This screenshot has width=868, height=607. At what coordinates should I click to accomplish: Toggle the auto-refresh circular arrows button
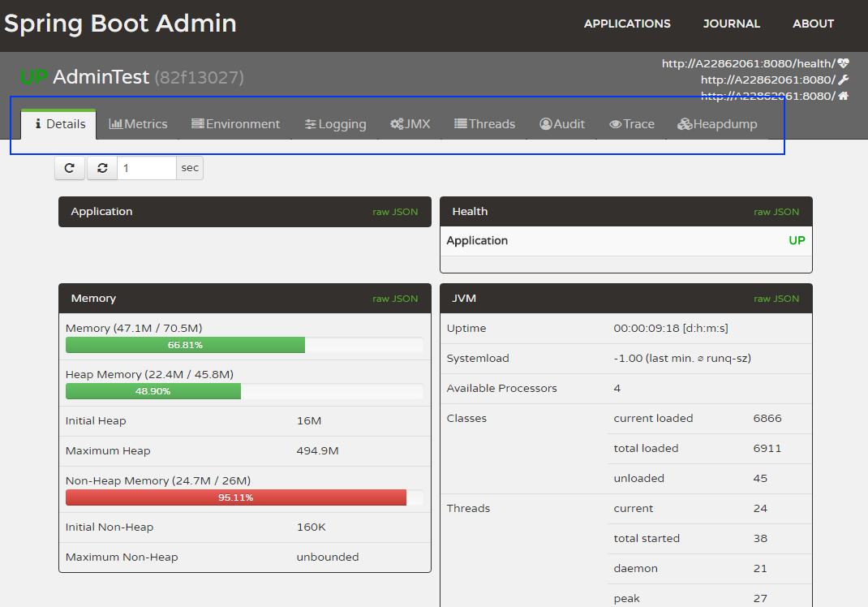[102, 168]
